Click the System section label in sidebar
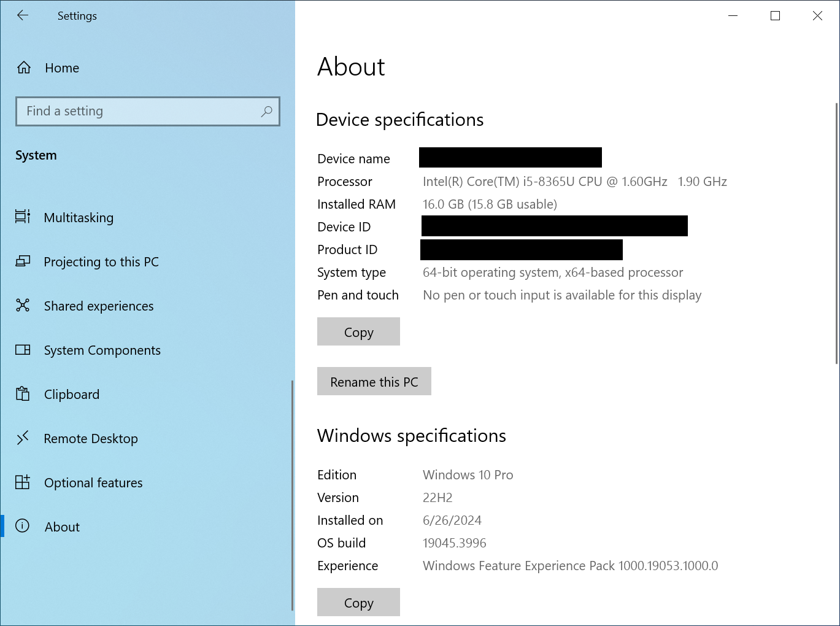This screenshot has width=840, height=626. (x=36, y=155)
